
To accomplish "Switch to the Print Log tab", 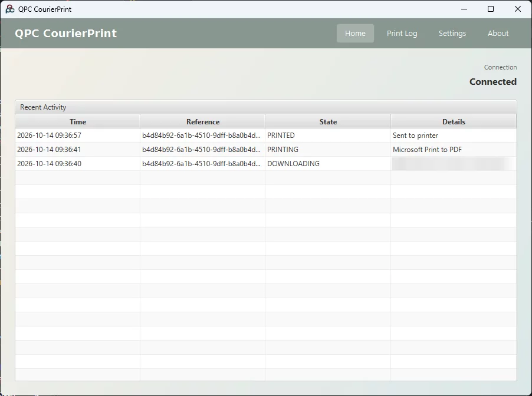I will (x=402, y=33).
